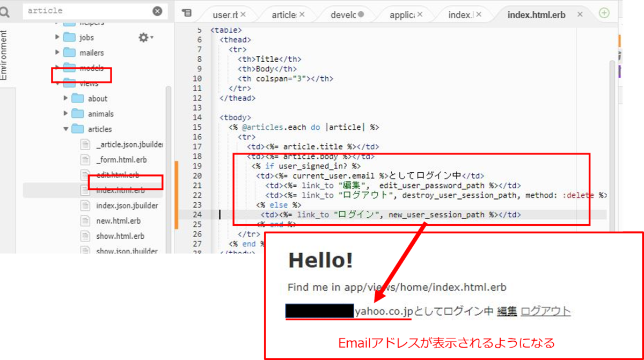Collapse the articles folder arrow
Viewport: 644px width, 360px height.
(x=66, y=129)
